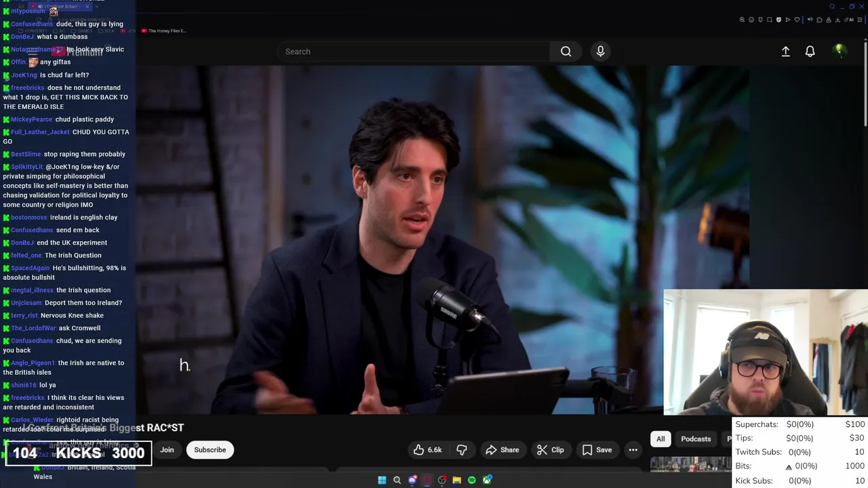The height and width of the screenshot is (488, 868).
Task: Click chat username SpacedAgain
Action: click(31, 268)
